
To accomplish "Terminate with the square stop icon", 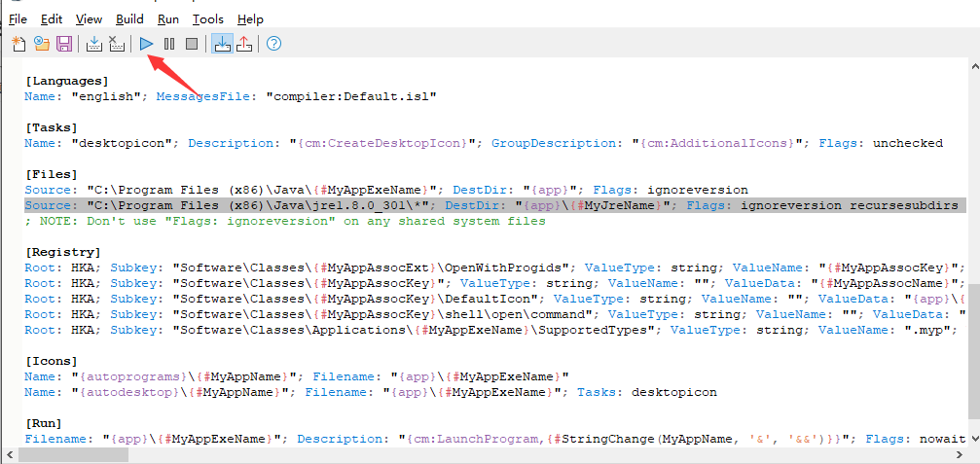I will (x=192, y=44).
